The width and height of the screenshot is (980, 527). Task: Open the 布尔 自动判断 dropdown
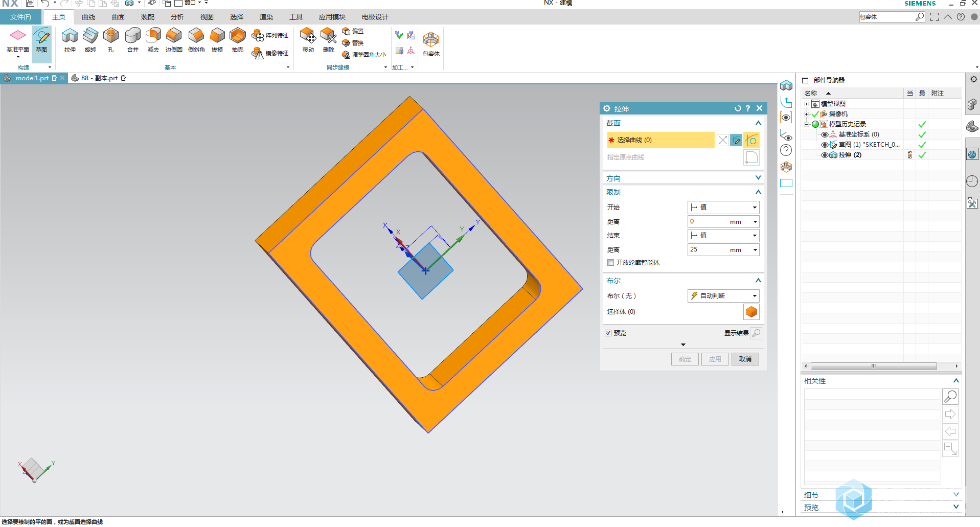click(723, 296)
